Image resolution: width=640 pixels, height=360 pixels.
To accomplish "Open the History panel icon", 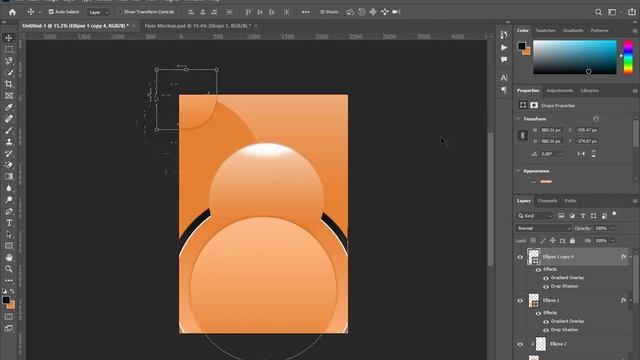I will 504,35.
